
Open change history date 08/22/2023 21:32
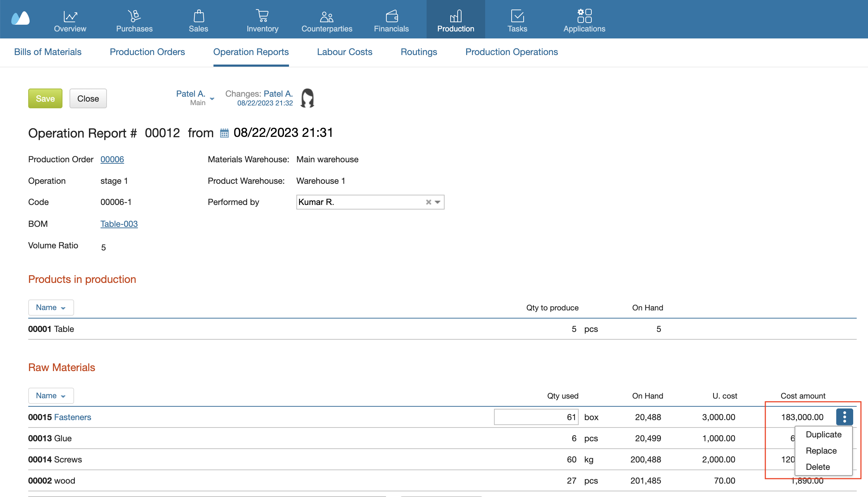point(265,103)
